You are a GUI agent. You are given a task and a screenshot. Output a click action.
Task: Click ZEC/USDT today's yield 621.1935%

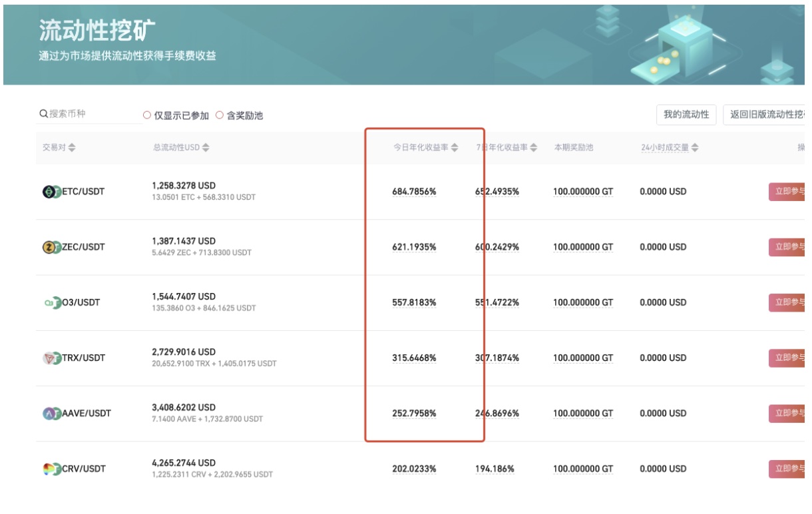click(414, 247)
